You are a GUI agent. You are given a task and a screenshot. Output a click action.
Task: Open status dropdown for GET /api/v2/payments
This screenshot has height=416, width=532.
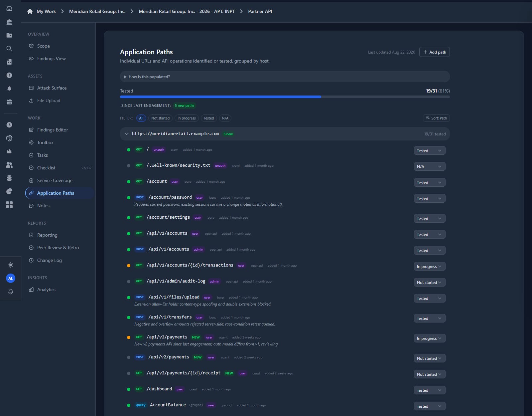coord(429,338)
